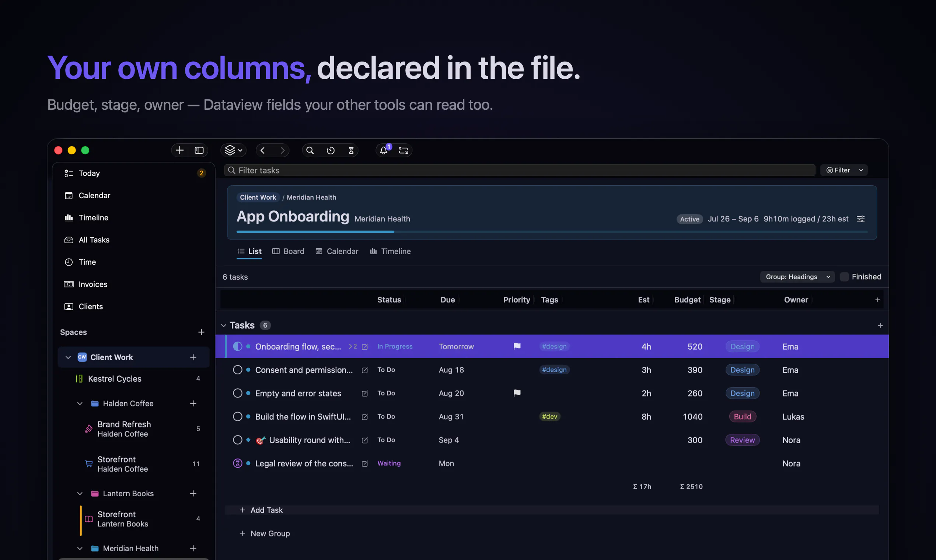Switch to the Board tab
Image resolution: width=936 pixels, height=560 pixels.
coord(288,251)
